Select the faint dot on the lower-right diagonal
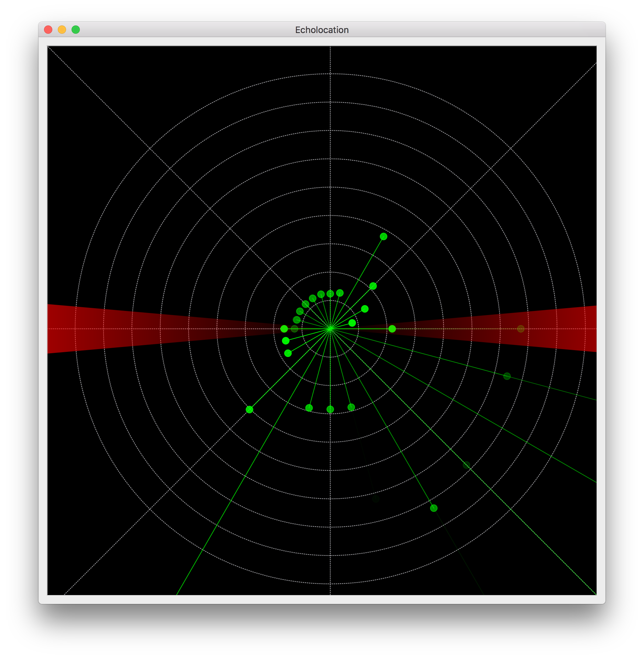The image size is (644, 659). 466,465
